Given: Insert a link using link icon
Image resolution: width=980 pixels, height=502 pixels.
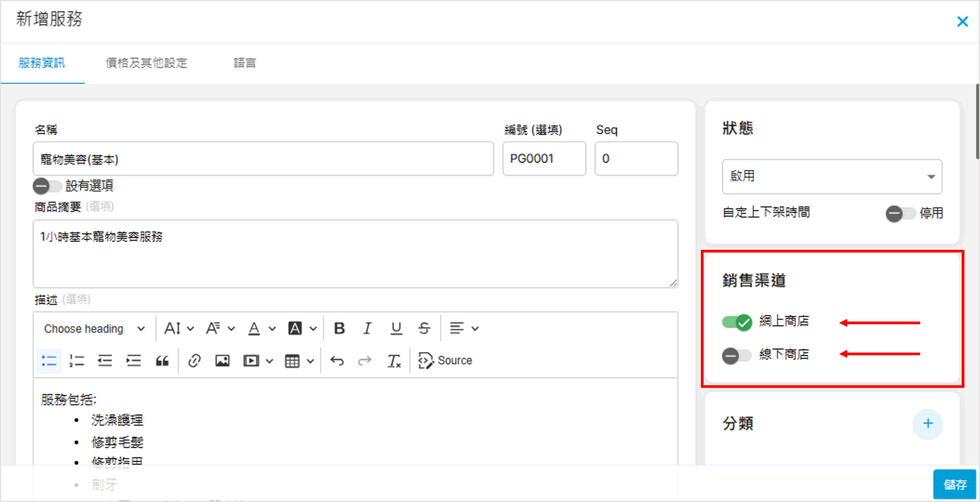Looking at the screenshot, I should coord(194,360).
